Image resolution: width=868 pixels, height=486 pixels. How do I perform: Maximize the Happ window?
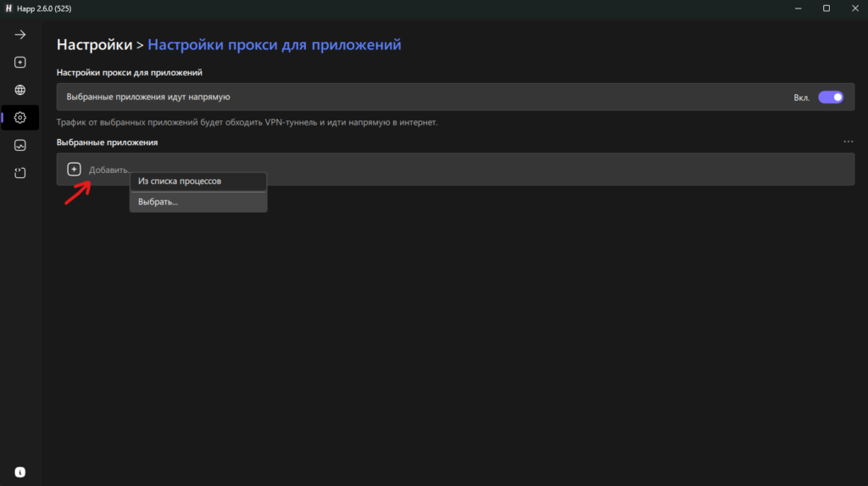[826, 8]
